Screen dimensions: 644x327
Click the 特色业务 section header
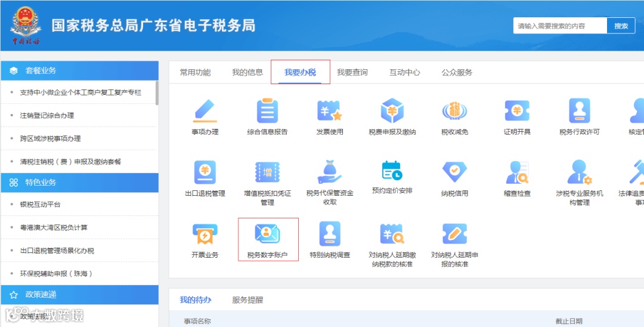(80, 183)
